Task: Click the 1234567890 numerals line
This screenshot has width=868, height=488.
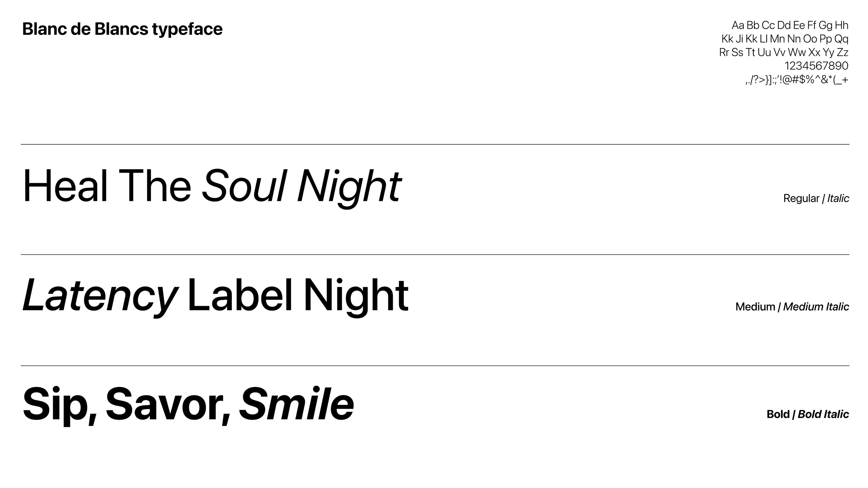Action: 816,66
